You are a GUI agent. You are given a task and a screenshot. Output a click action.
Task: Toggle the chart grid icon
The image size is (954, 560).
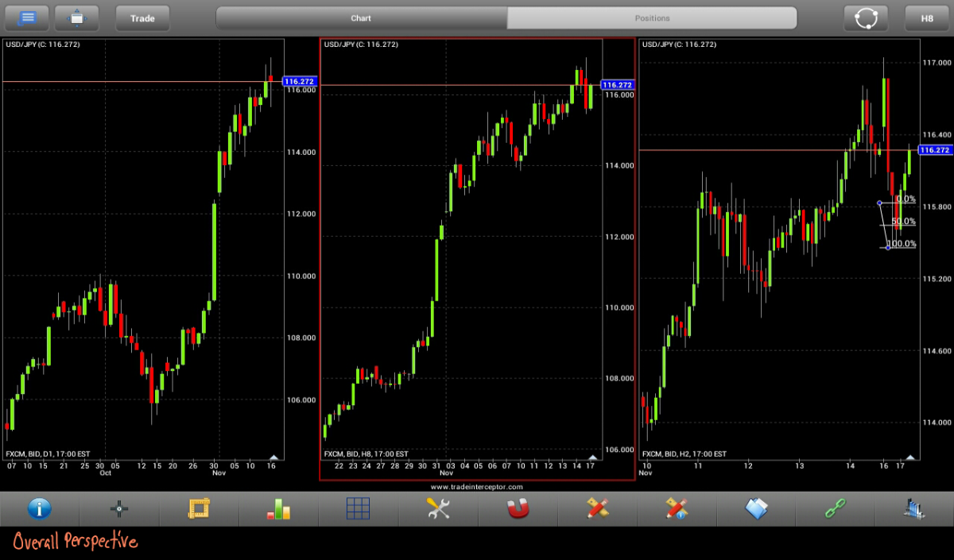pos(358,508)
